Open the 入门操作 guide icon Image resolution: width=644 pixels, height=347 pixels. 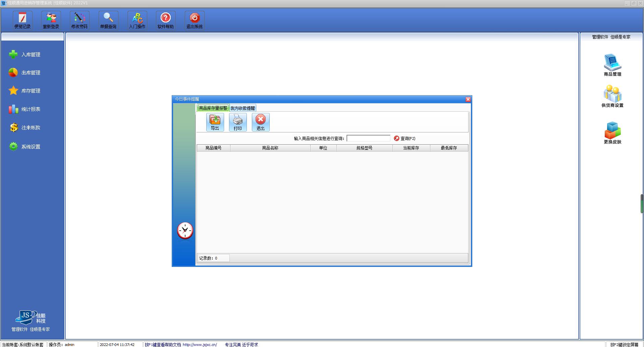(137, 20)
